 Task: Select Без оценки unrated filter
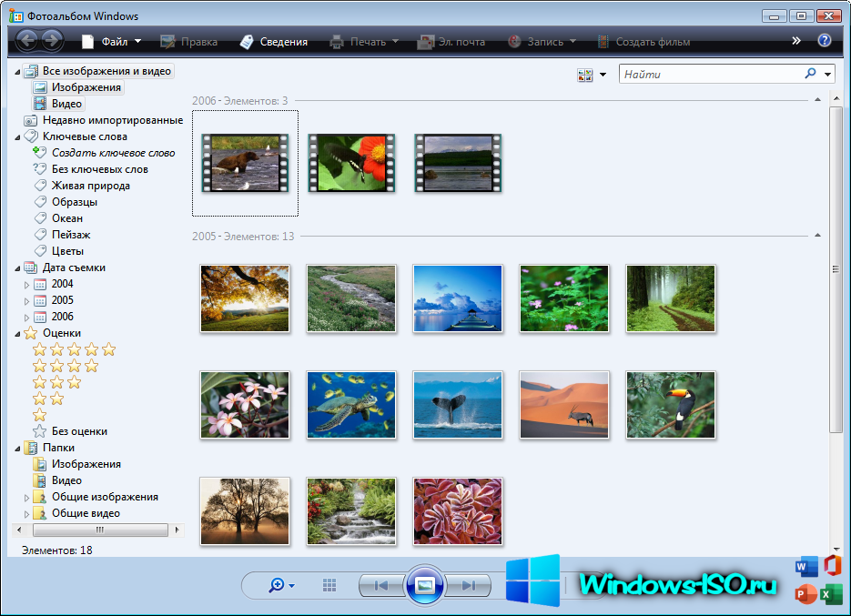tap(70, 431)
